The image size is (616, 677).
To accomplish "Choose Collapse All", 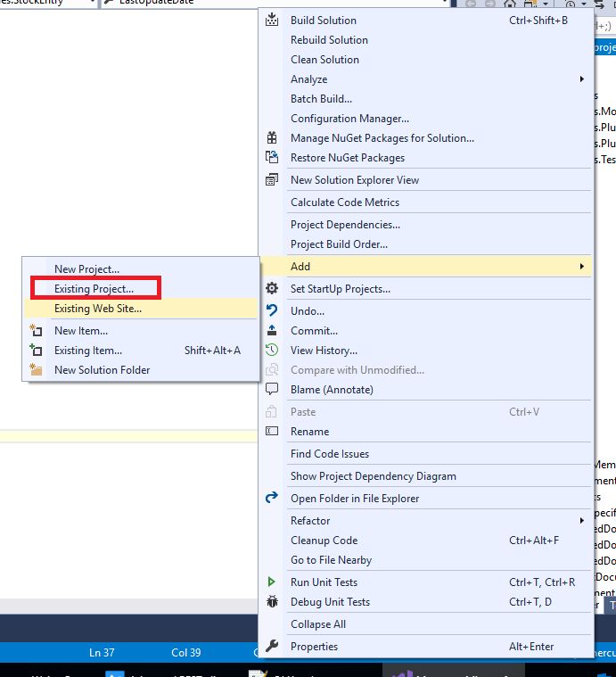I will click(318, 623).
